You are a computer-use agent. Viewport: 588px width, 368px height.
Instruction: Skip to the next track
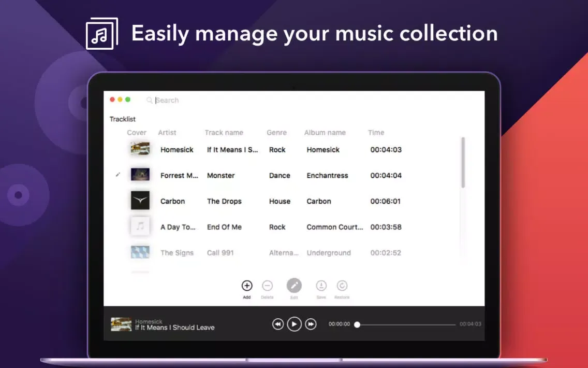coord(311,323)
